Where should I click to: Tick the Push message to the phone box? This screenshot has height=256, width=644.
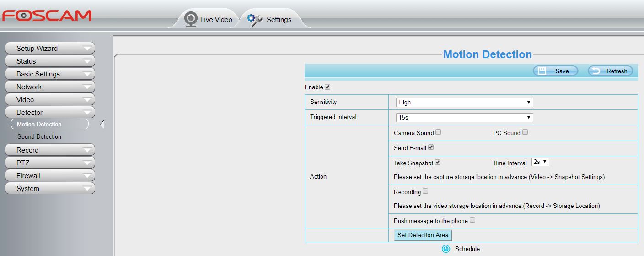[x=472, y=220]
